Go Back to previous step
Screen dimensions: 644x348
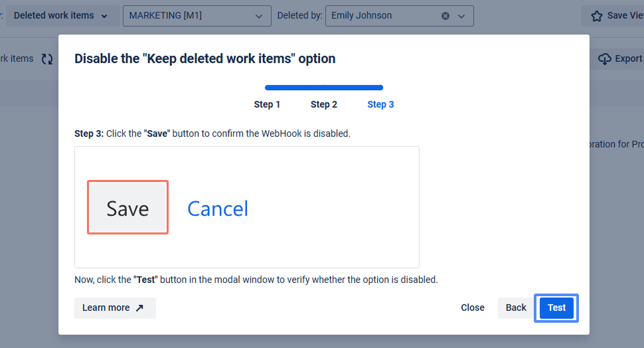[516, 308]
